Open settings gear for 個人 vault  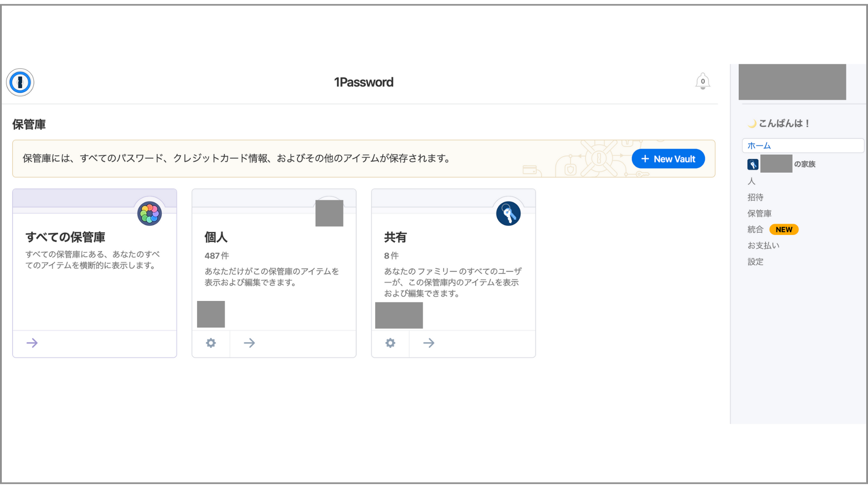click(x=211, y=343)
